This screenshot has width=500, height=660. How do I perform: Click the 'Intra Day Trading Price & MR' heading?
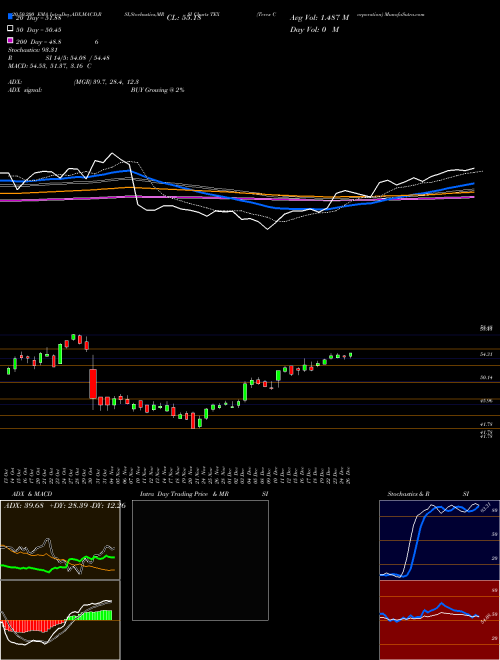[x=184, y=494]
